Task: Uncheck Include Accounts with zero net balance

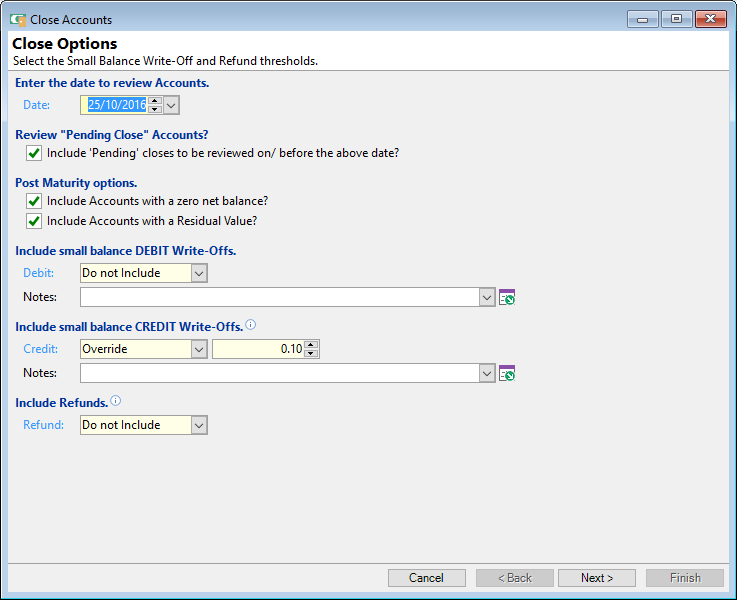Action: point(34,201)
